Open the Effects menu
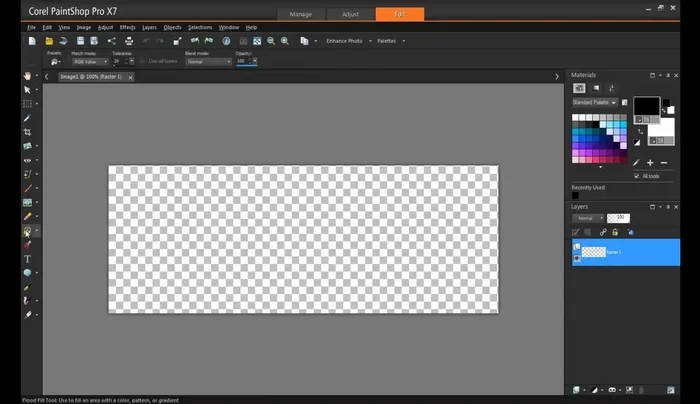The width and height of the screenshot is (700, 404). tap(128, 27)
